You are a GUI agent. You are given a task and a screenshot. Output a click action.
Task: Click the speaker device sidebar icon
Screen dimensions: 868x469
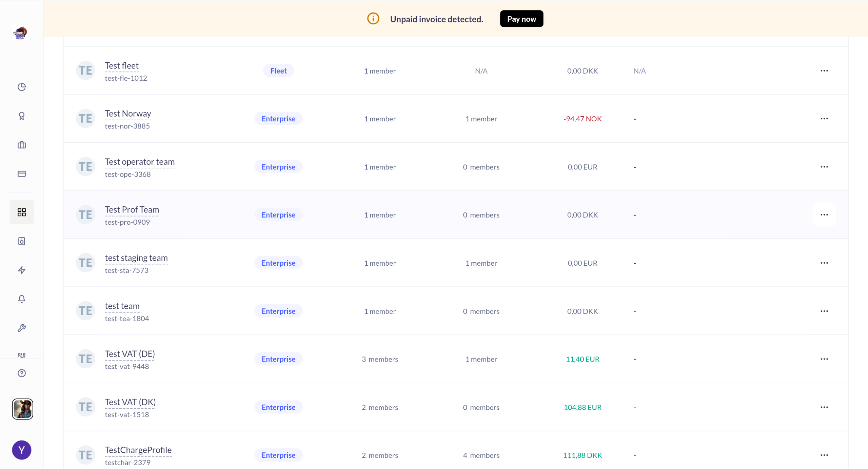coord(22,241)
